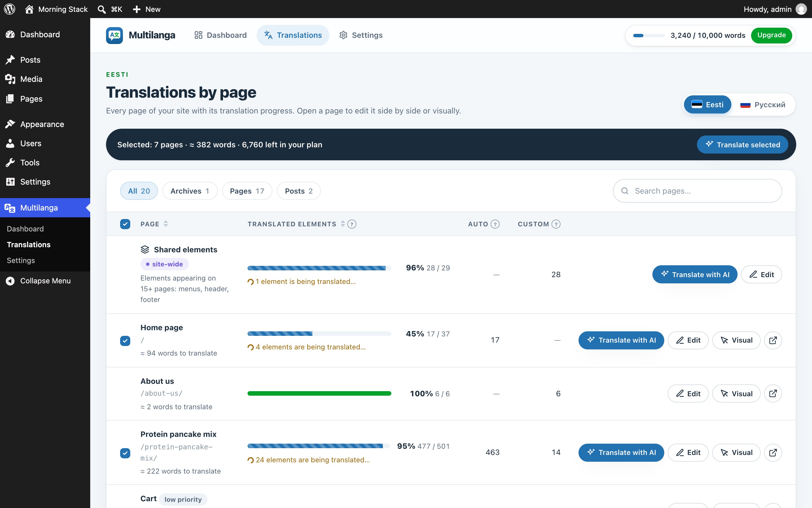Open external link for About us row
812x508 pixels.
pos(773,393)
